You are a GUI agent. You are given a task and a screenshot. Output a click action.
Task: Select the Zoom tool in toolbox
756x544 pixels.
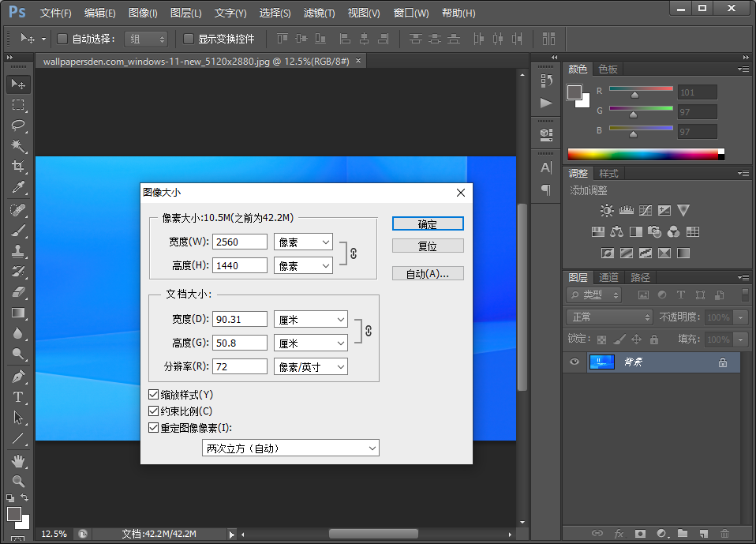(18, 481)
